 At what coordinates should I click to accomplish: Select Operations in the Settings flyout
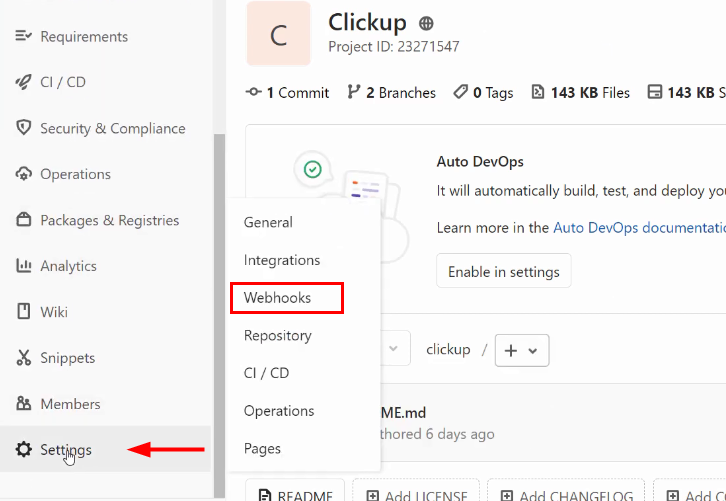(279, 411)
